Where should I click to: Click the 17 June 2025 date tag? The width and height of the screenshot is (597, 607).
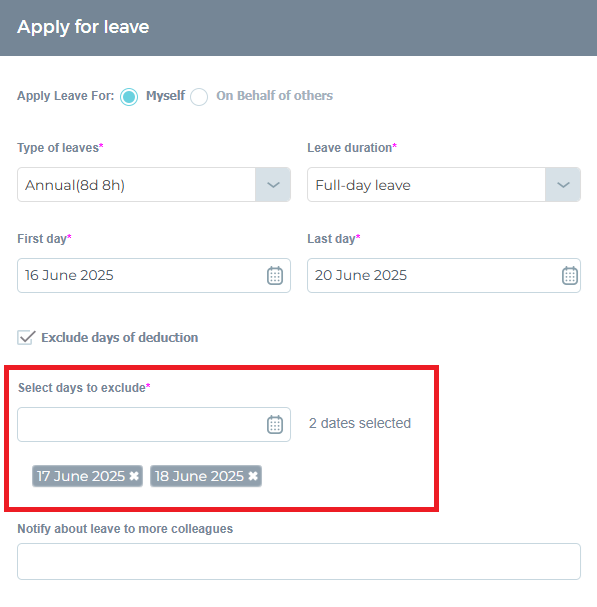coord(87,476)
